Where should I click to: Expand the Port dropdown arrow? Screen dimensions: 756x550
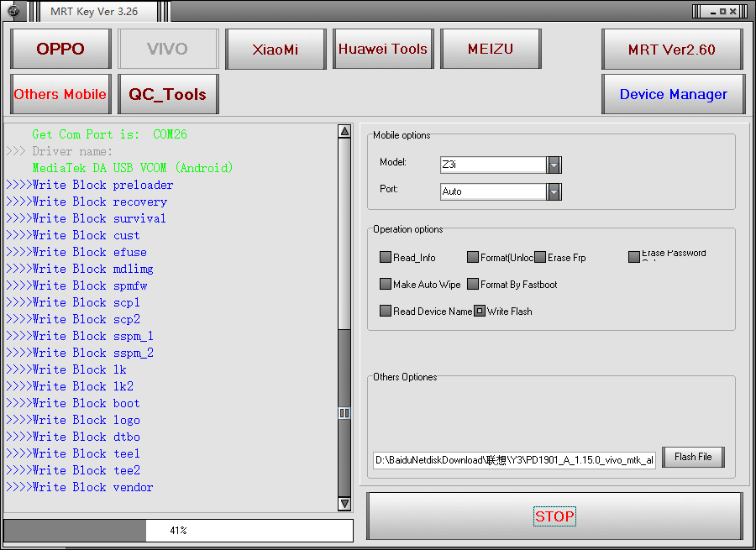point(554,191)
